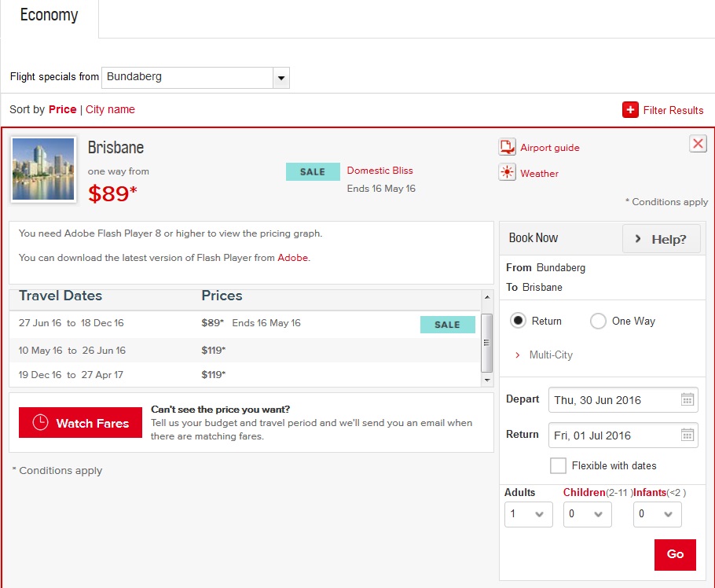Enable the Flexible with dates checkbox
715x588 pixels.
[x=558, y=465]
